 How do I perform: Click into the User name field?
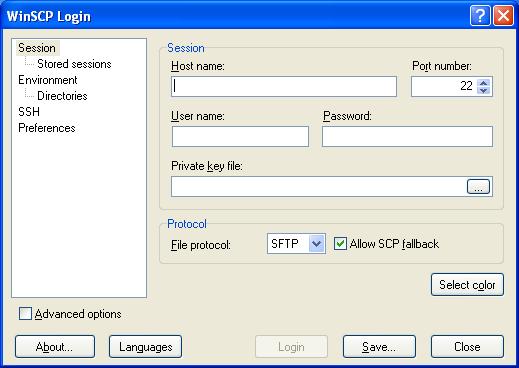[240, 136]
